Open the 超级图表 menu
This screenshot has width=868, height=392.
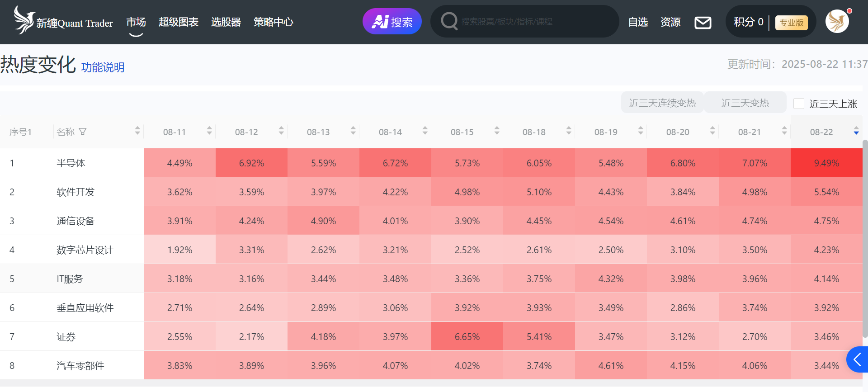click(x=179, y=22)
